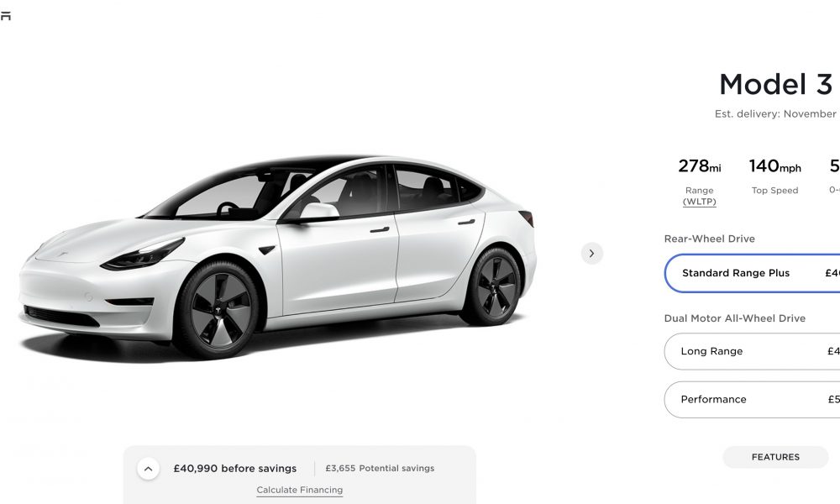Click the Model 3 heading
The height and width of the screenshot is (504, 840).
[x=775, y=85]
